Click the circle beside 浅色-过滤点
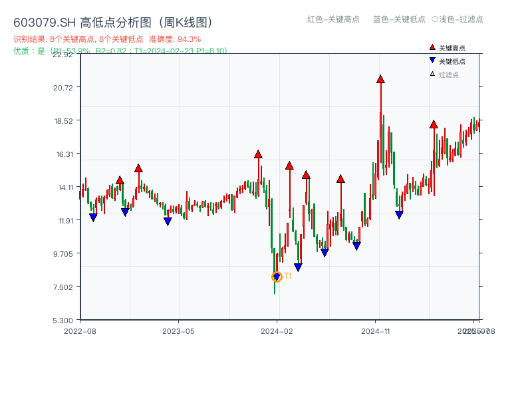The height and width of the screenshot is (399, 532). coord(435,19)
